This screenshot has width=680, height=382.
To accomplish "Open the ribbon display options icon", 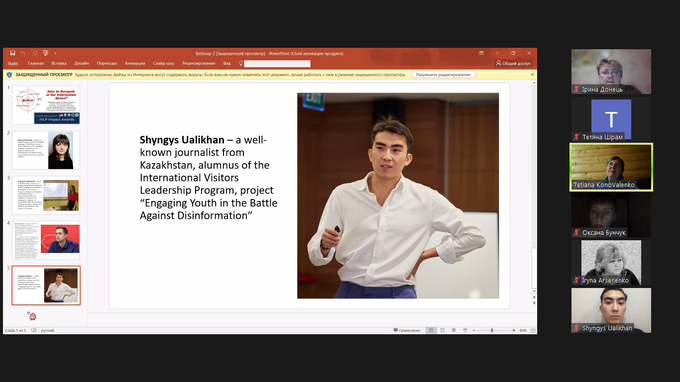I will pyautogui.click(x=481, y=53).
